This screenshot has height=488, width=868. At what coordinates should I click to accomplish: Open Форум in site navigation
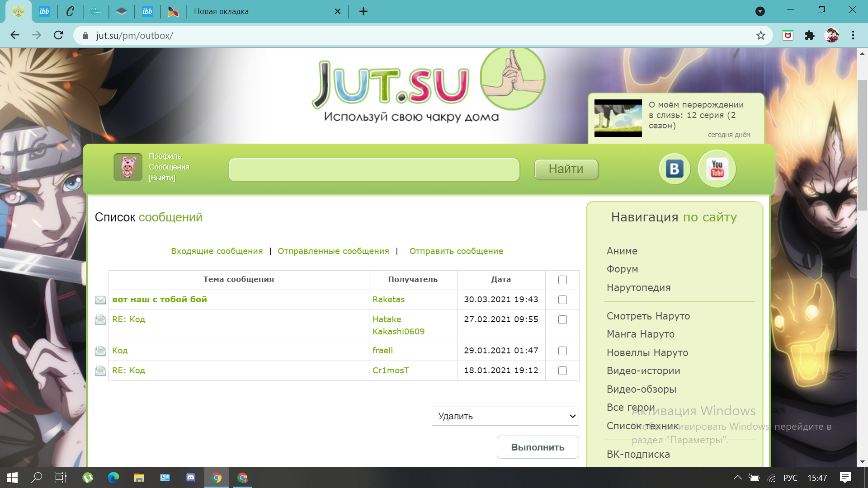pyautogui.click(x=623, y=269)
